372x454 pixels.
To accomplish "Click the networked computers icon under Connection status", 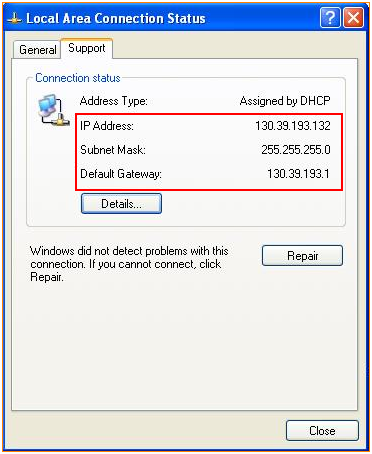I will tap(53, 110).
